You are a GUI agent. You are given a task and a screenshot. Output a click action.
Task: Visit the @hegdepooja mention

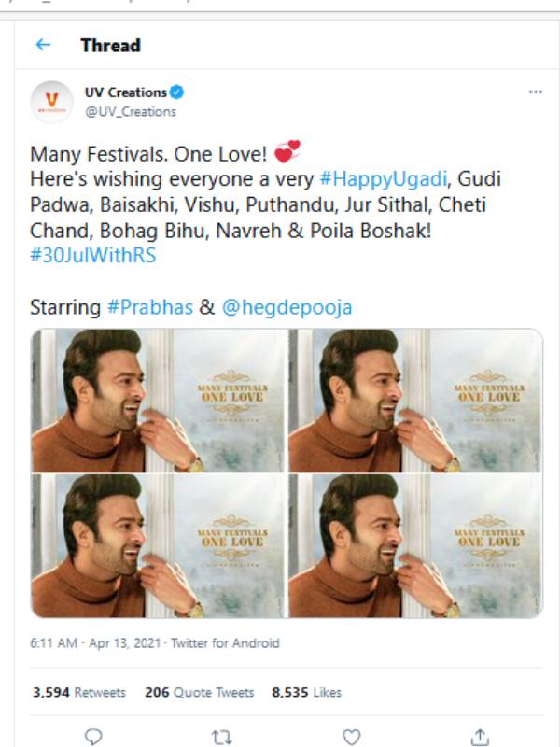pos(287,306)
